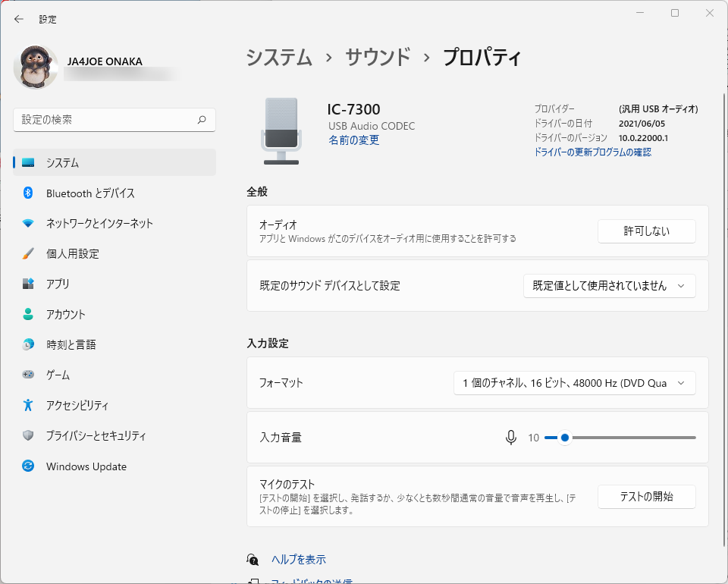This screenshot has height=584, width=728.
Task: Expand the フォーマット channel format dropdown
Action: point(574,383)
